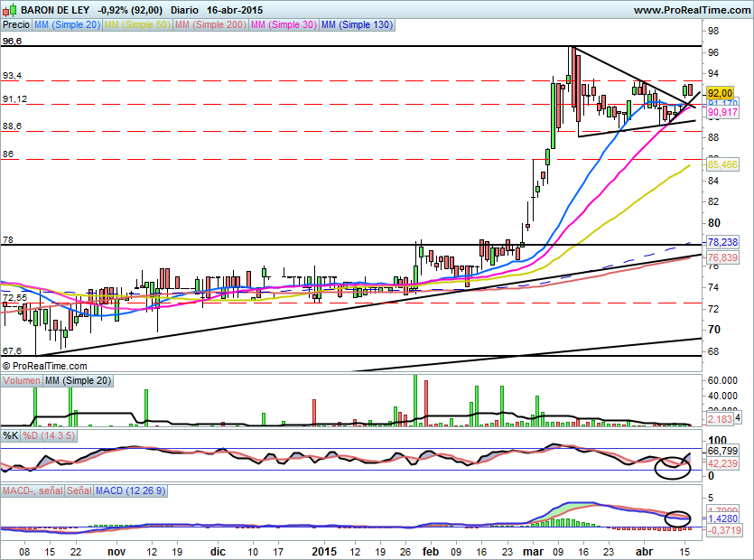Toggle the yellow MM (Simple 50) label
The width and height of the screenshot is (754, 560).
[x=137, y=25]
